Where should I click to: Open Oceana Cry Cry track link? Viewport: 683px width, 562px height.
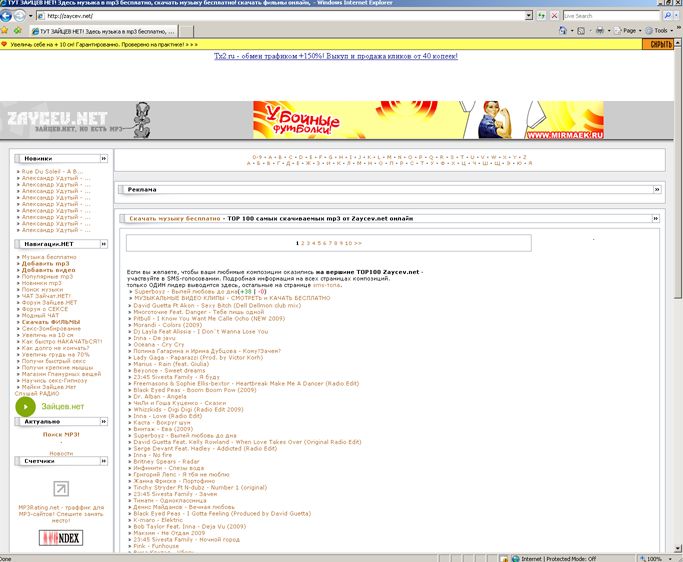pos(159,344)
